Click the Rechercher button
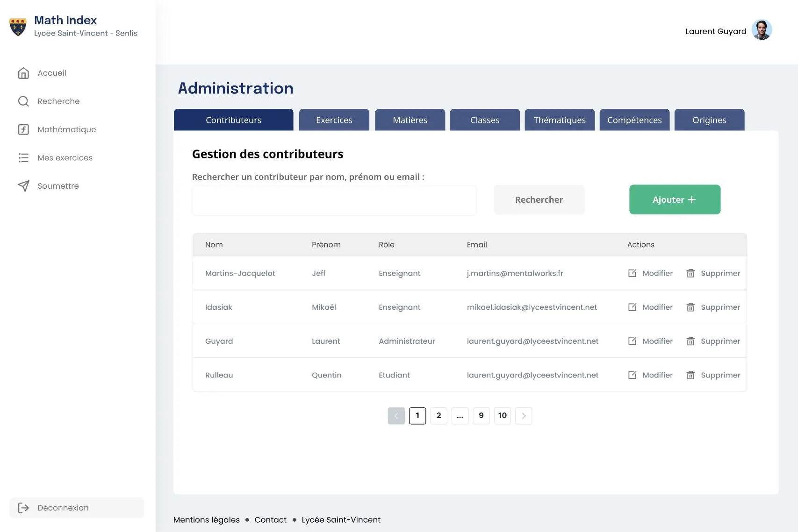798x532 pixels. tap(539, 200)
